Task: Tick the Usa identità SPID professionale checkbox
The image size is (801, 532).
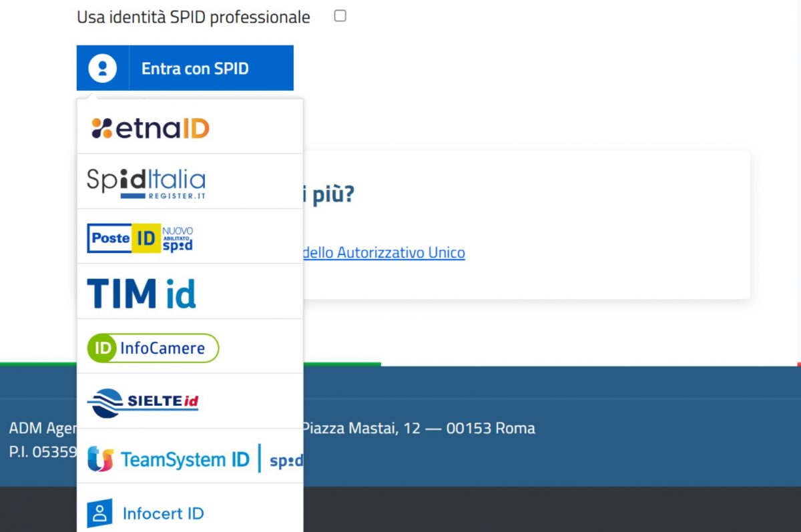Action: 340,16
